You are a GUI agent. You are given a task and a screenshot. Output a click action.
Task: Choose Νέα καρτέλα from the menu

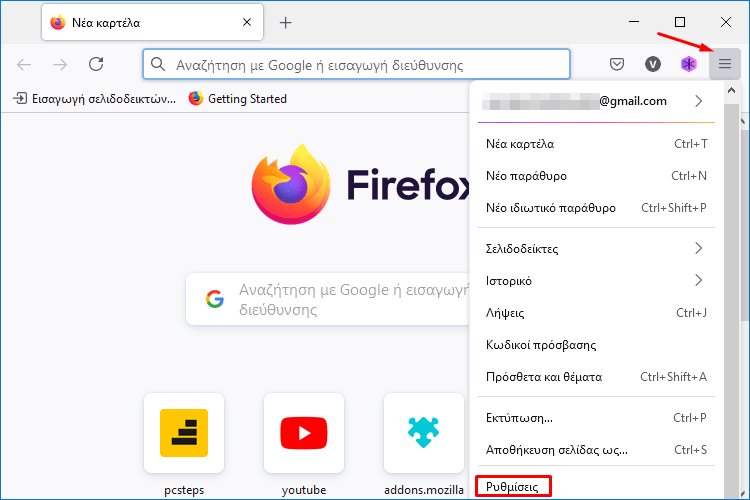pos(596,144)
